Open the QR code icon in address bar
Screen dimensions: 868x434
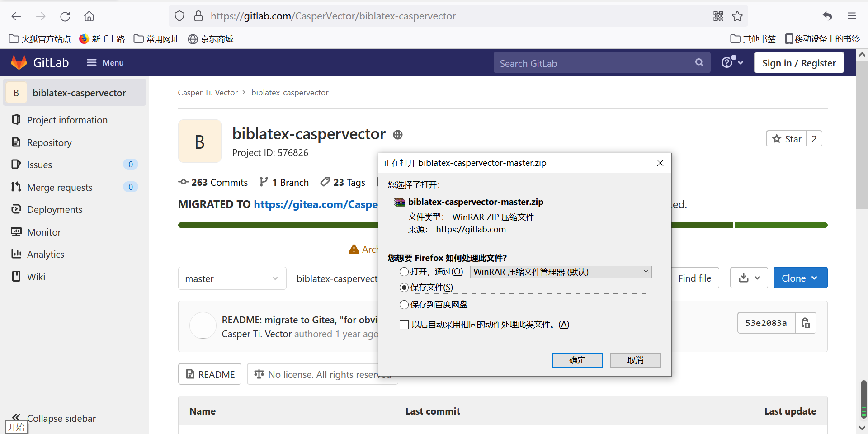click(718, 16)
